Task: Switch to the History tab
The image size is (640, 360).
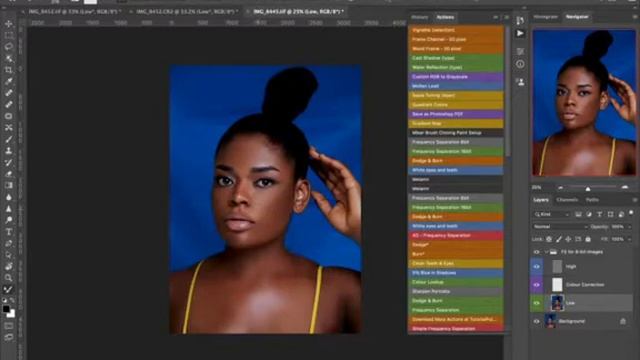Action: click(x=420, y=18)
